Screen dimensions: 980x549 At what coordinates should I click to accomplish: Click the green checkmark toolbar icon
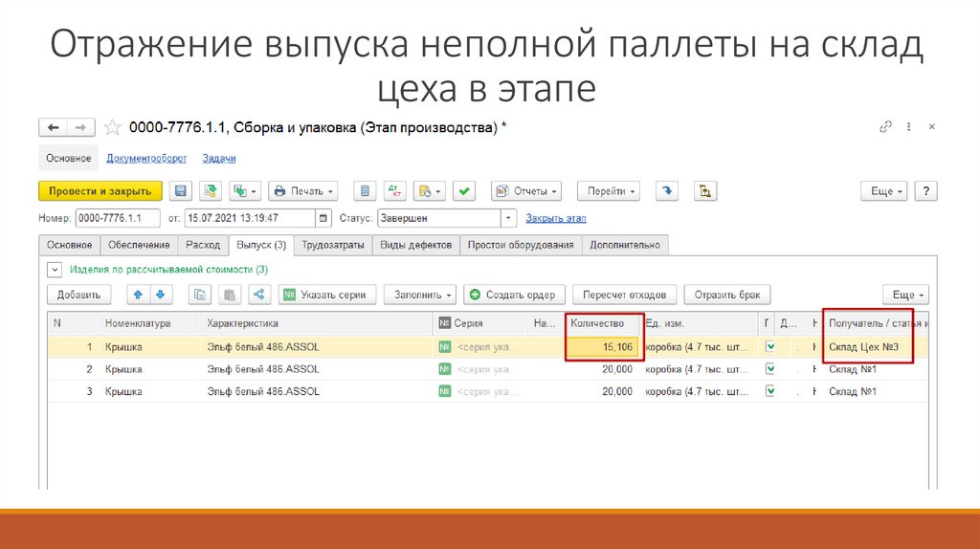click(x=464, y=191)
